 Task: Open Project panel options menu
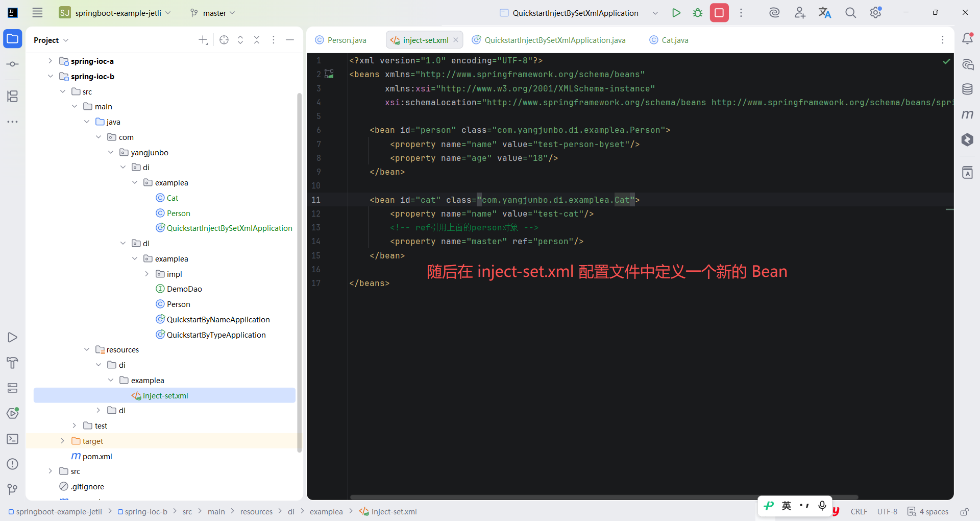coord(274,40)
